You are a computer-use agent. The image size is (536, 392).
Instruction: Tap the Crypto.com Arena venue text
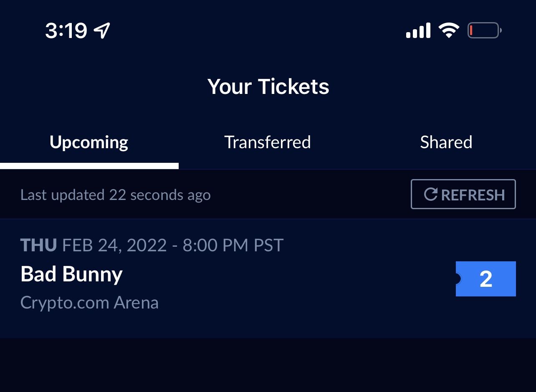(x=89, y=302)
